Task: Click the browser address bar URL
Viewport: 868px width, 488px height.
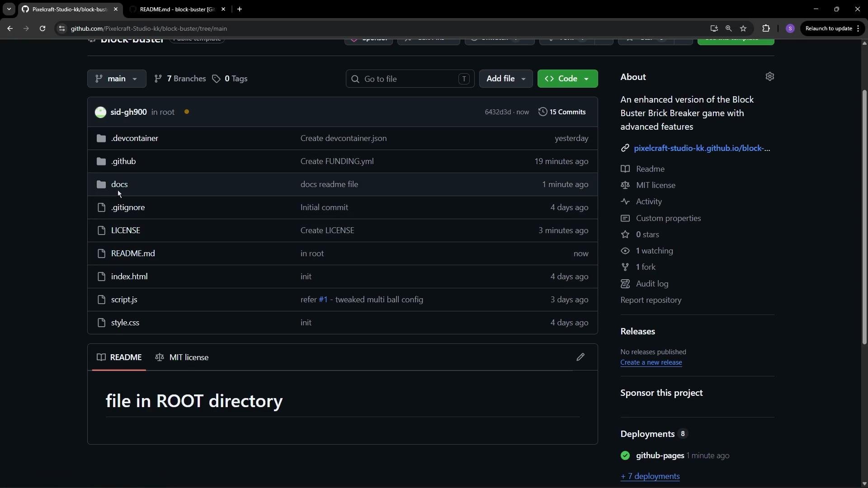Action: click(x=149, y=28)
